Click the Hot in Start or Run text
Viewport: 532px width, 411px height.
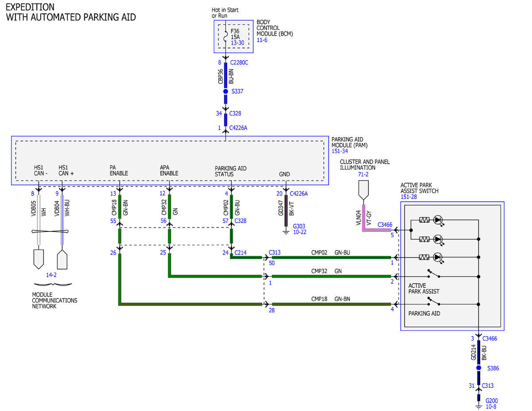225,13
